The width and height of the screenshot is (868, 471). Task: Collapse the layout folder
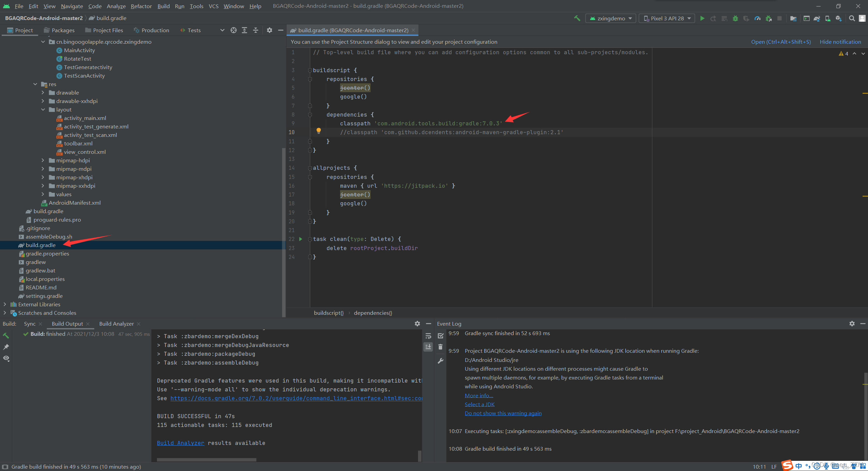pyautogui.click(x=43, y=109)
